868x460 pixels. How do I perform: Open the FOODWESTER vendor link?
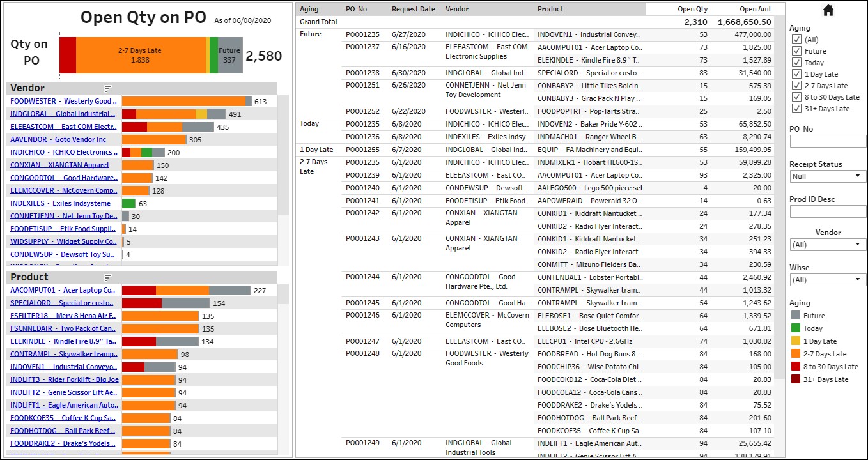pyautogui.click(x=63, y=101)
